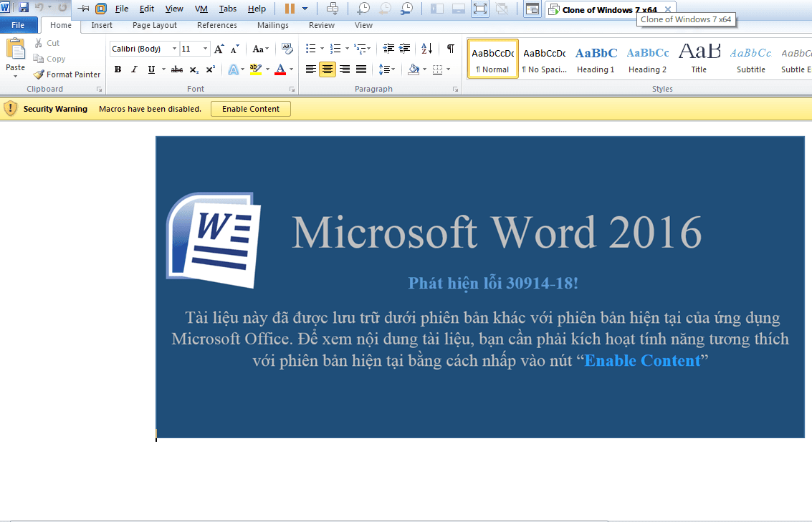Click the Decrease Indent icon

[388, 49]
